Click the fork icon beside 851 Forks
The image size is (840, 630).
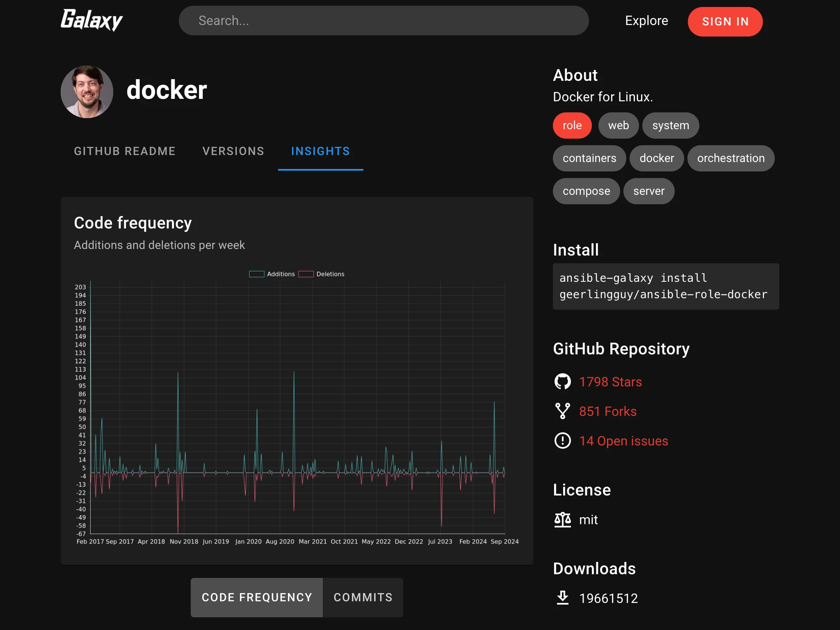point(562,411)
